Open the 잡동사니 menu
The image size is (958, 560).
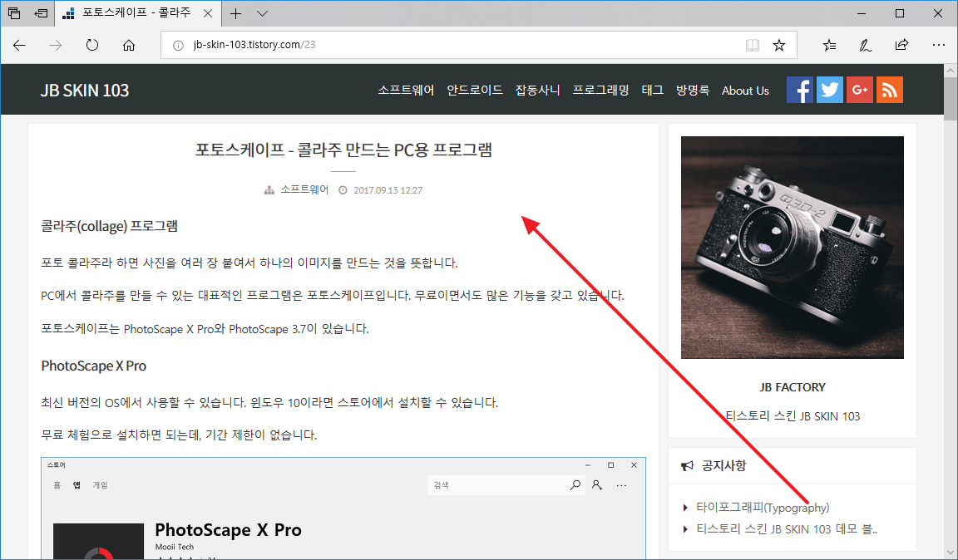[x=538, y=91]
